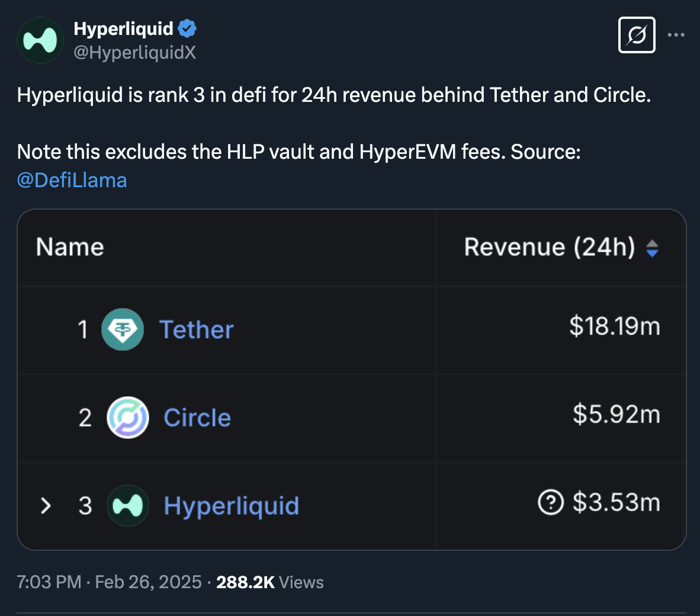Image resolution: width=700 pixels, height=616 pixels.
Task: Open the tweet options via ellipsis
Action: (677, 34)
